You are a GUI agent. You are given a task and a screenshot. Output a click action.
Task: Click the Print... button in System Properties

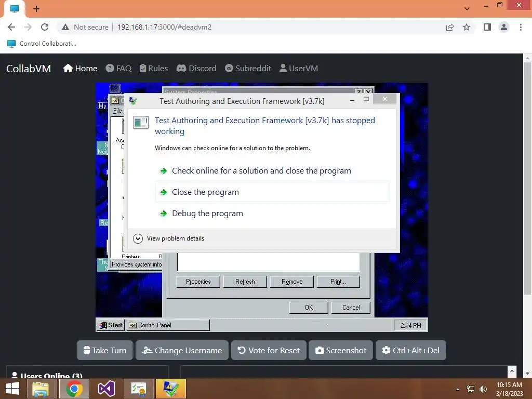tap(338, 282)
